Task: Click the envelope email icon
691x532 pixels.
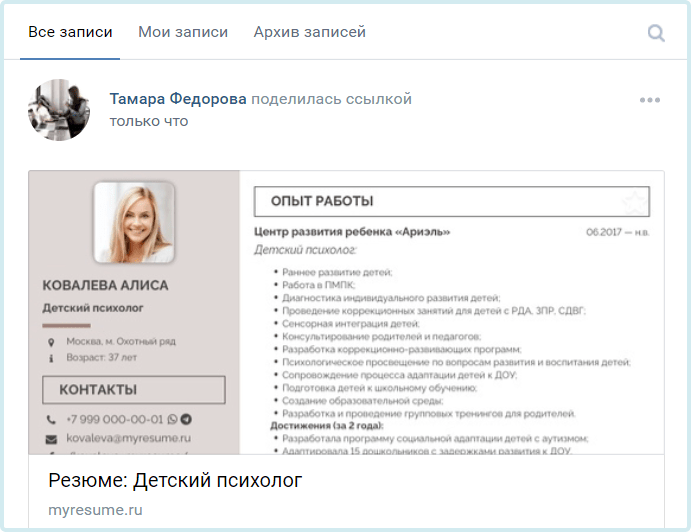Action: 51,439
